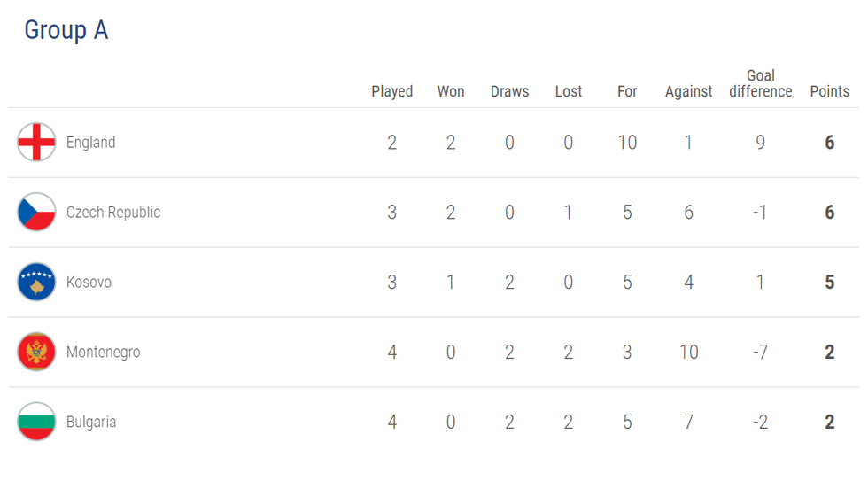Click the Kosovo flag icon
This screenshot has height=481, width=868.
point(36,283)
